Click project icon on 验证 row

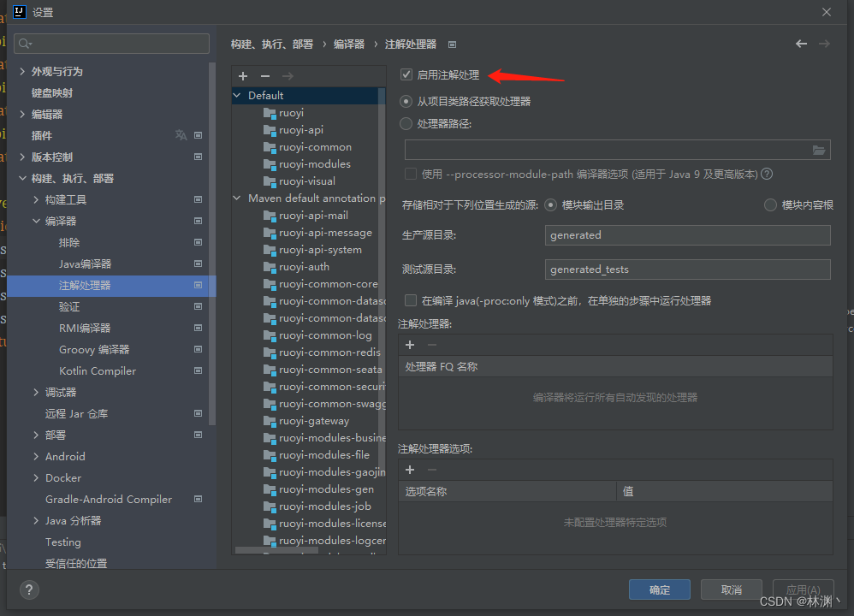(x=199, y=306)
